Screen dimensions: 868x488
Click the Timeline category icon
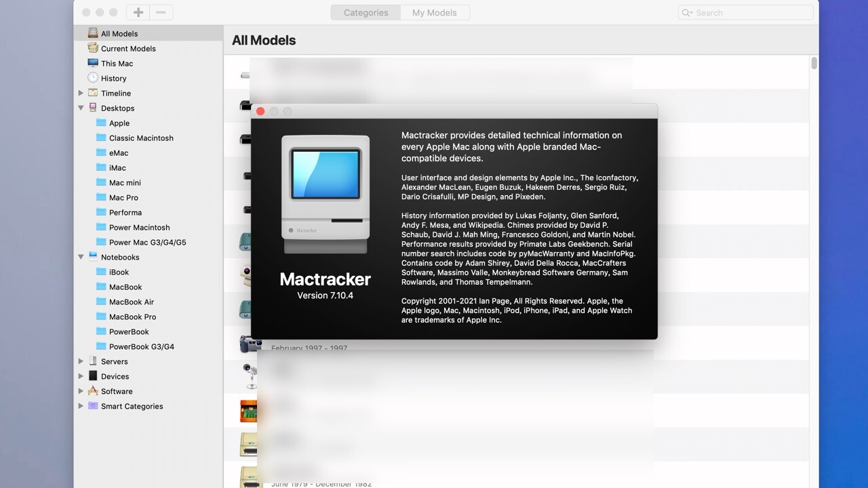[x=93, y=93]
